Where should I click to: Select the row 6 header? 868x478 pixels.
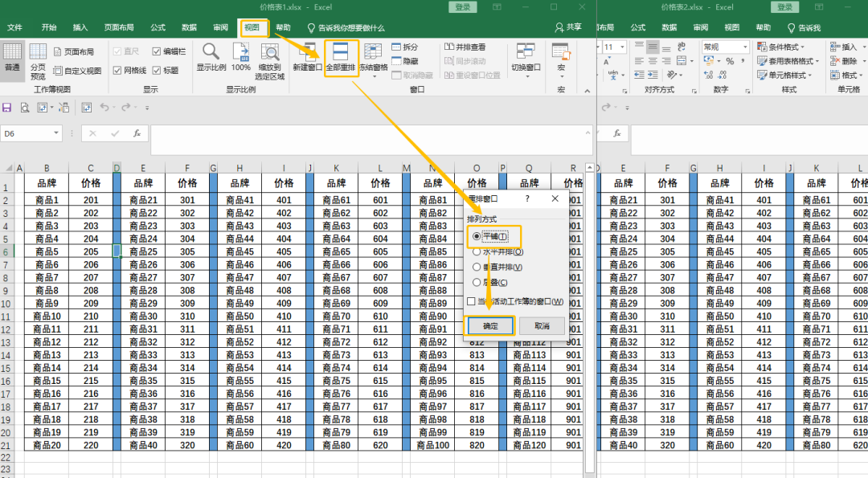point(6,251)
